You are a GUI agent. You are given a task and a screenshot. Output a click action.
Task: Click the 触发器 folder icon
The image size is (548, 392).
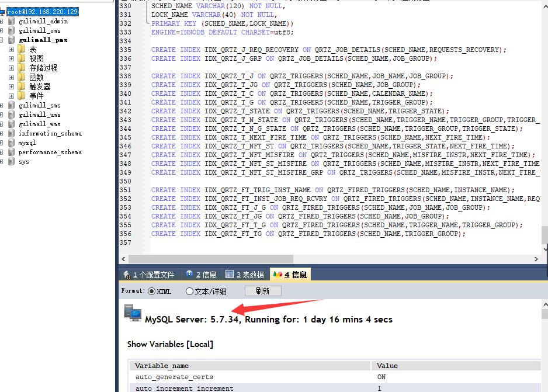click(21, 86)
